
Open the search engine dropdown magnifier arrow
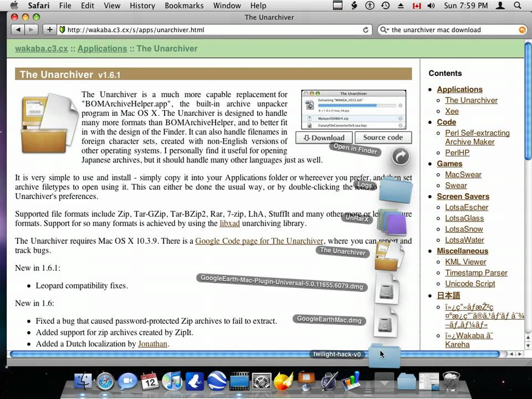[384, 30]
